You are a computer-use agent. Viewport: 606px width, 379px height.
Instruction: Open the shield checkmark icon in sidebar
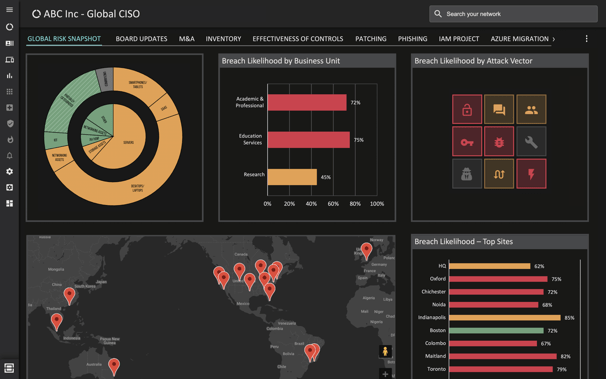coord(10,124)
